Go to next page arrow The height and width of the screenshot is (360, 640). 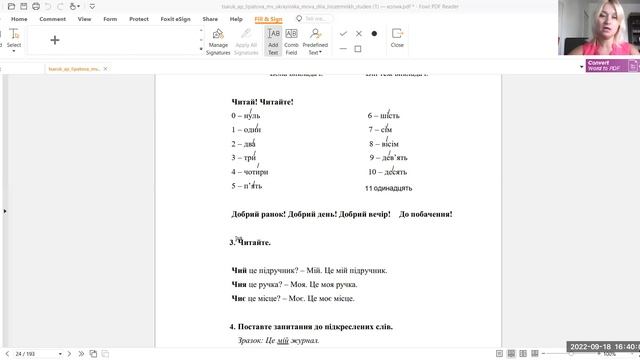point(69,354)
